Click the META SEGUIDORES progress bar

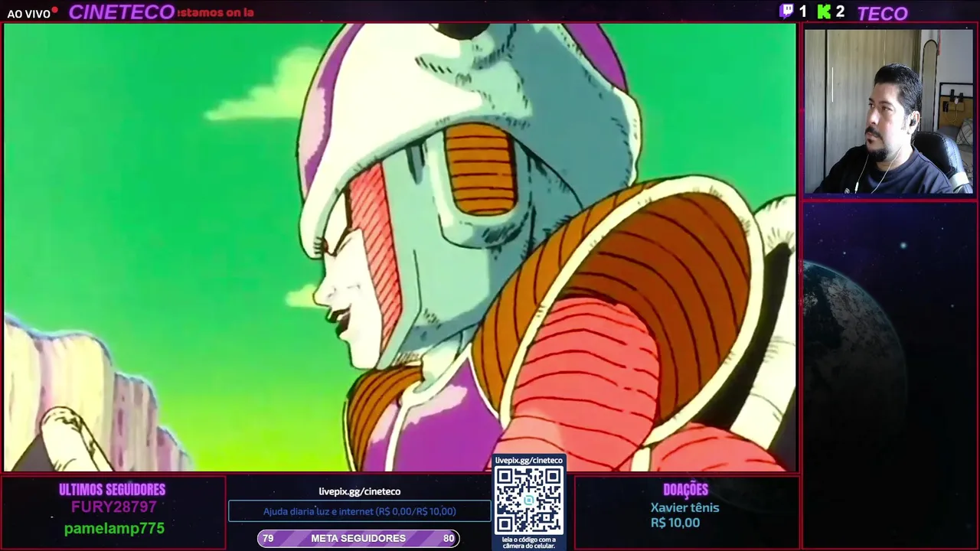pos(358,538)
